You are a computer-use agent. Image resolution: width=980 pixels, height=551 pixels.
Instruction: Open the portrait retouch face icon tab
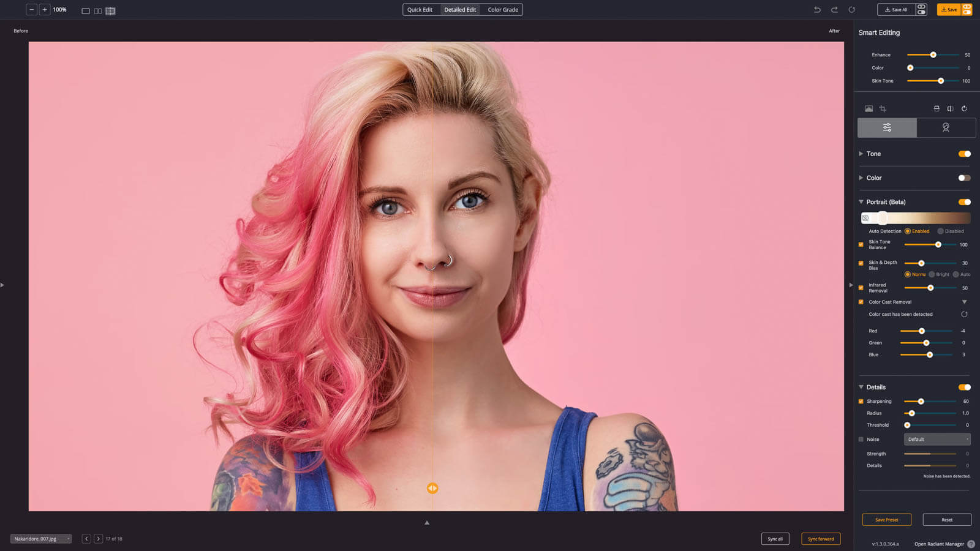946,127
